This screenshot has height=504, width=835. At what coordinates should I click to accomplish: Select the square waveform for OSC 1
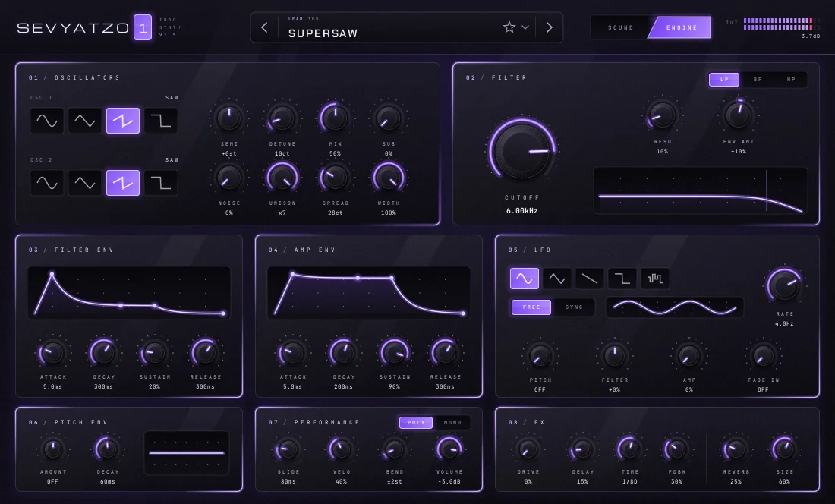(161, 121)
